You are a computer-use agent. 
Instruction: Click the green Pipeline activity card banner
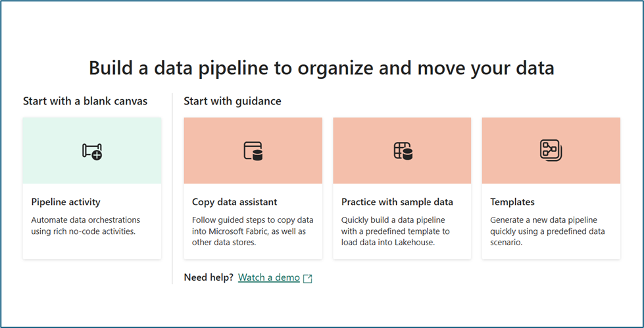(x=92, y=151)
